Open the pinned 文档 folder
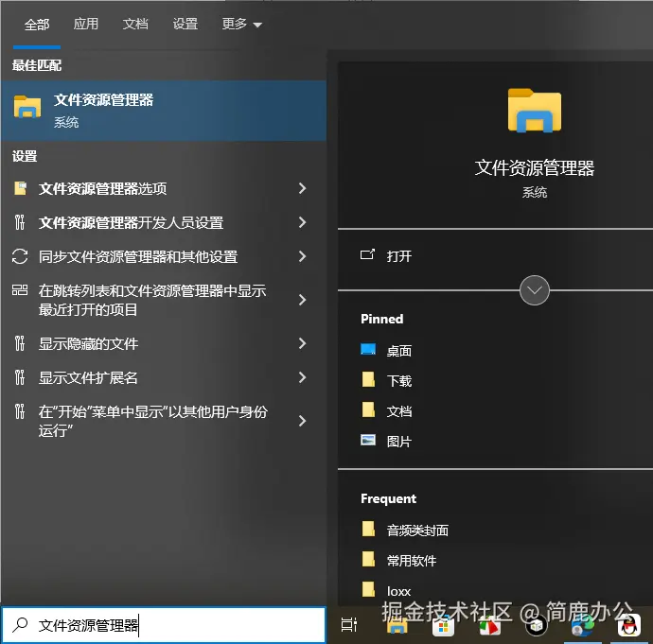This screenshot has width=653, height=644. pos(398,411)
